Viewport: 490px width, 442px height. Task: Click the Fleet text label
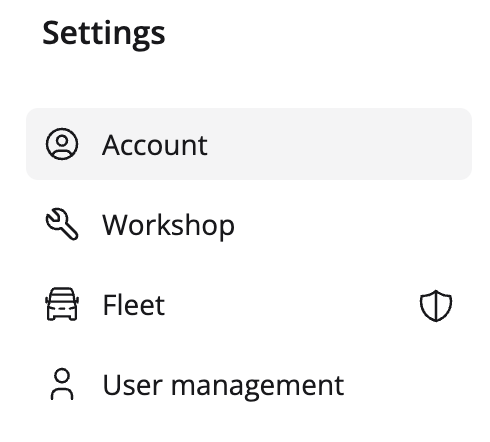point(134,305)
